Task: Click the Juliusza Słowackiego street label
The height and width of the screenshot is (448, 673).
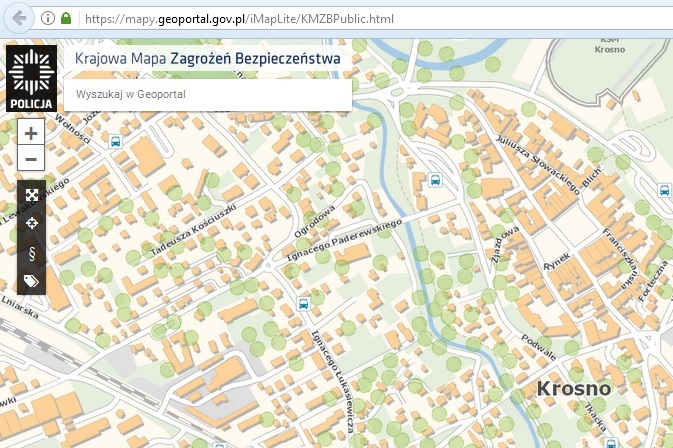Action: coord(538,165)
